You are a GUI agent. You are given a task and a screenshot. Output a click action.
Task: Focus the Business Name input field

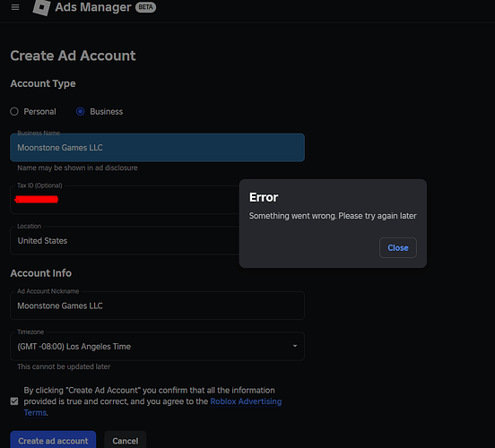(157, 147)
